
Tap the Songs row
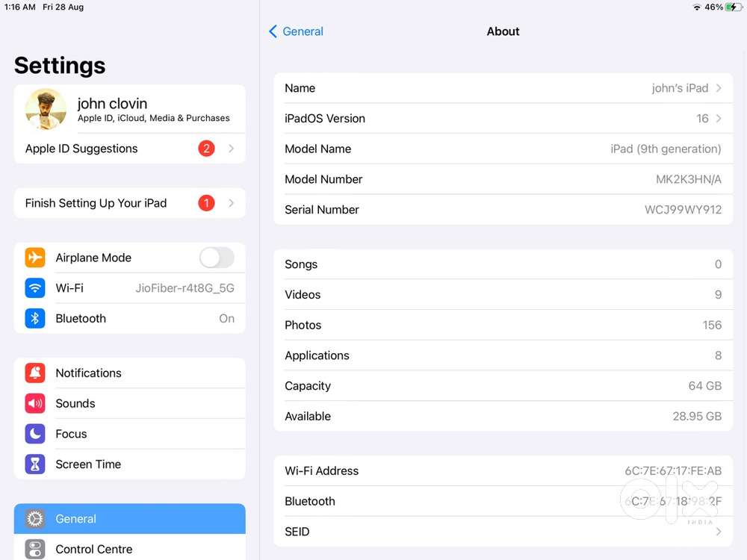point(503,264)
